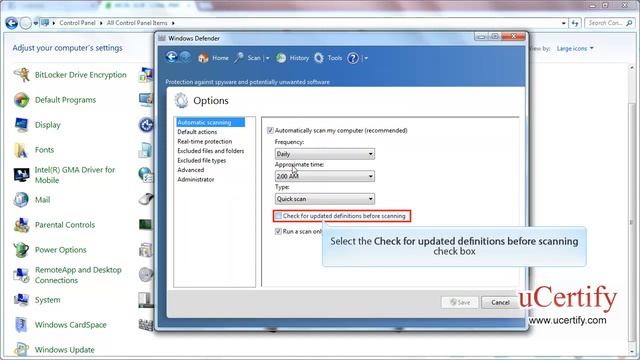Select Automatic scanning option category
The height and width of the screenshot is (360, 640).
210,122
